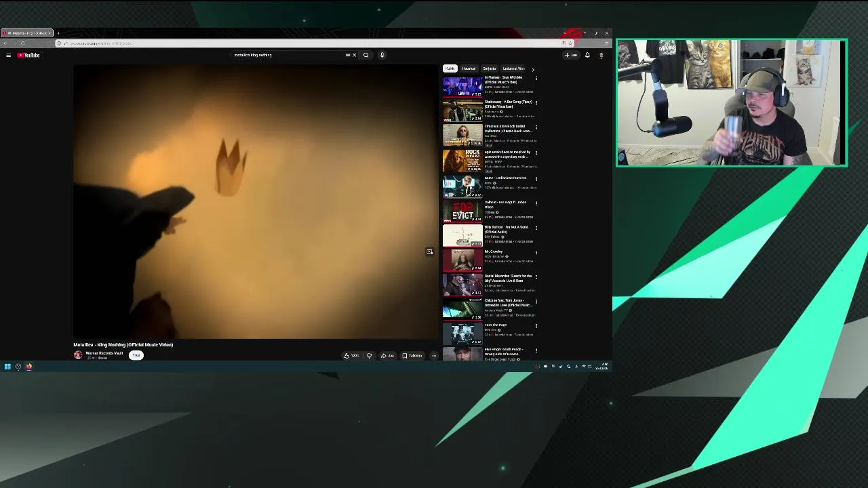Viewport: 868px width, 488px height.
Task: Open Shaboozey - A Bar Song (Tipsy) title link
Action: click(x=508, y=104)
